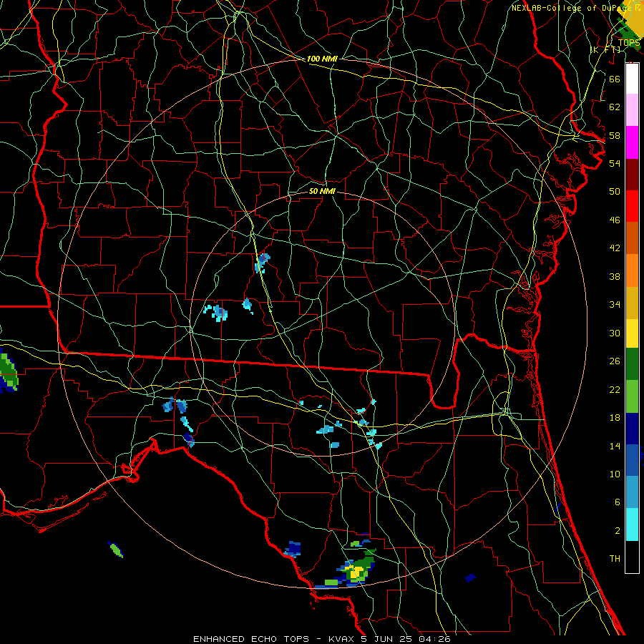Image resolution: width=644 pixels, height=644 pixels.
Task: Select the navy blue legend color band
Action: [632, 429]
